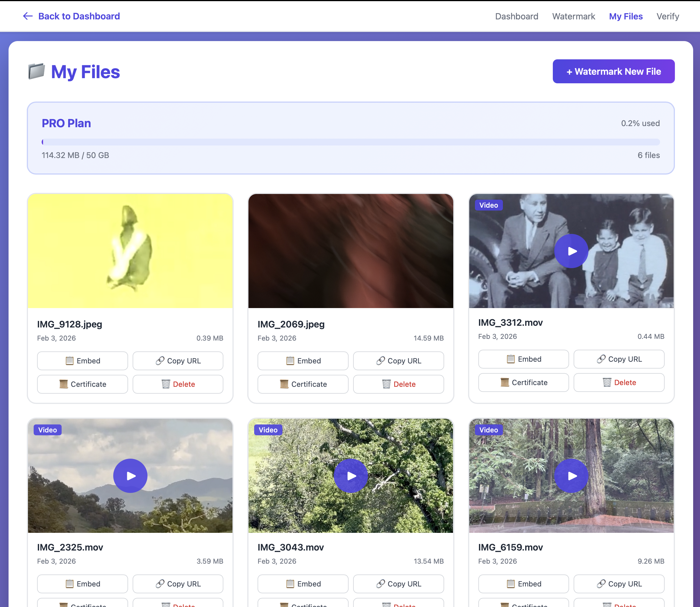The height and width of the screenshot is (607, 700).
Task: Click the storage usage progress bar
Action: coord(351,142)
